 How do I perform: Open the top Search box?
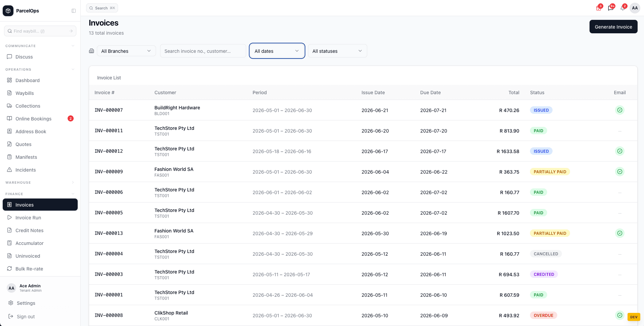pos(102,8)
